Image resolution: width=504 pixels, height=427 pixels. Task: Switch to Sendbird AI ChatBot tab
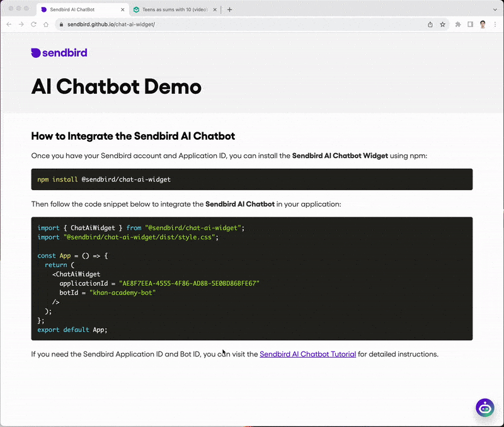(x=83, y=9)
